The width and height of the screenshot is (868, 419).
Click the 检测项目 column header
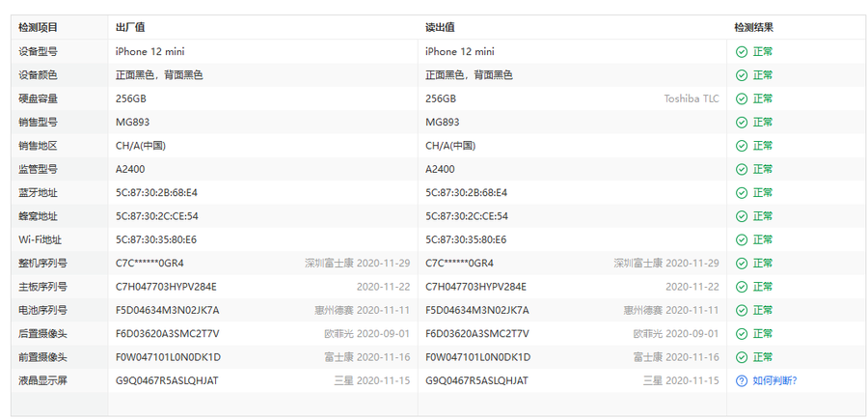point(38,28)
